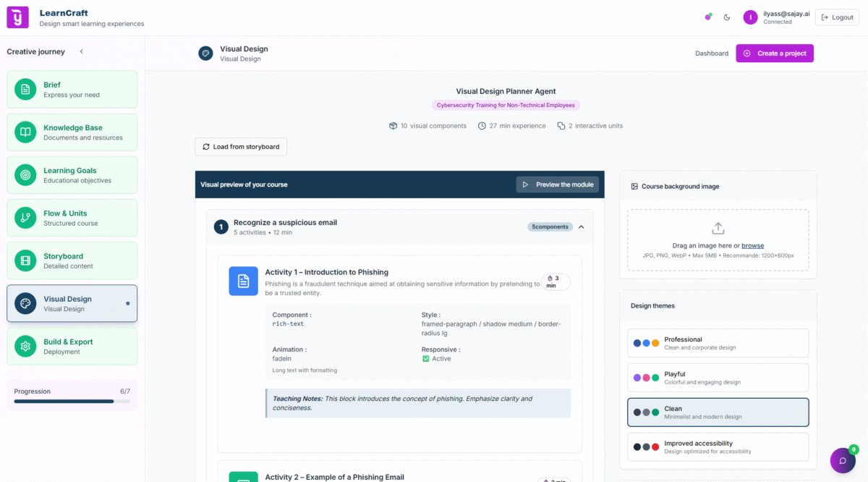868x482 pixels.
Task: Click the browse link to upload
Action: pyautogui.click(x=752, y=246)
